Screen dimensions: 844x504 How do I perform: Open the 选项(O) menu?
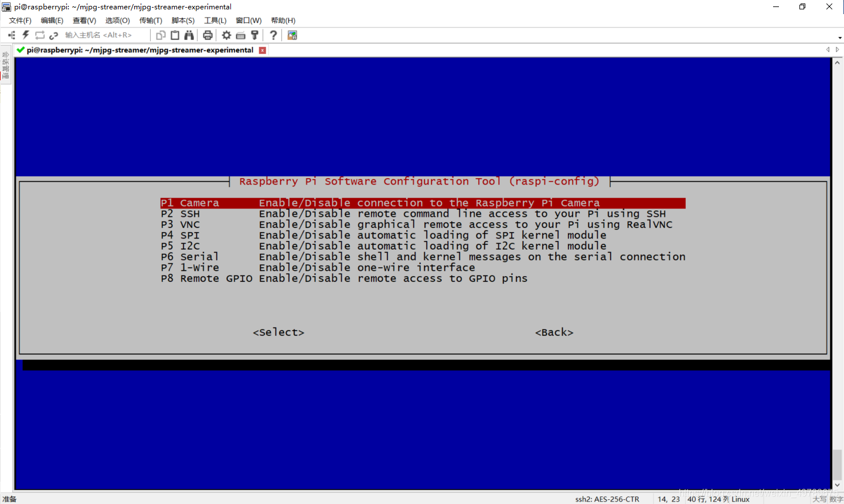coord(118,21)
